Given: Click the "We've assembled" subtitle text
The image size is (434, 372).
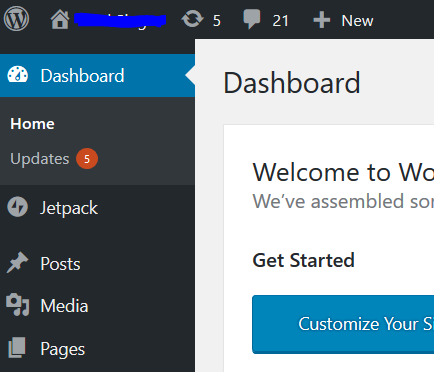Looking at the screenshot, I should (x=343, y=201).
